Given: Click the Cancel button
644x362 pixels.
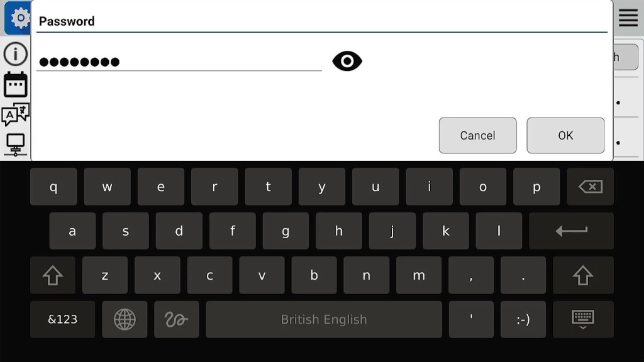Looking at the screenshot, I should point(478,136).
